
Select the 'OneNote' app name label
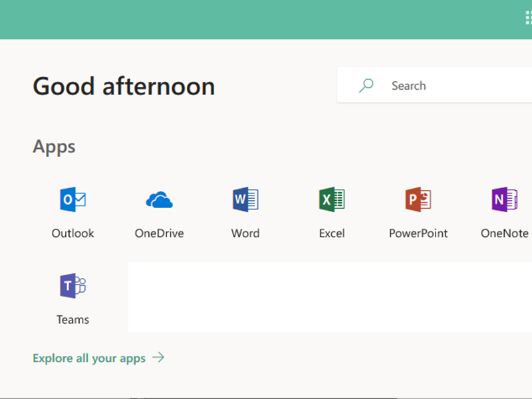point(504,233)
